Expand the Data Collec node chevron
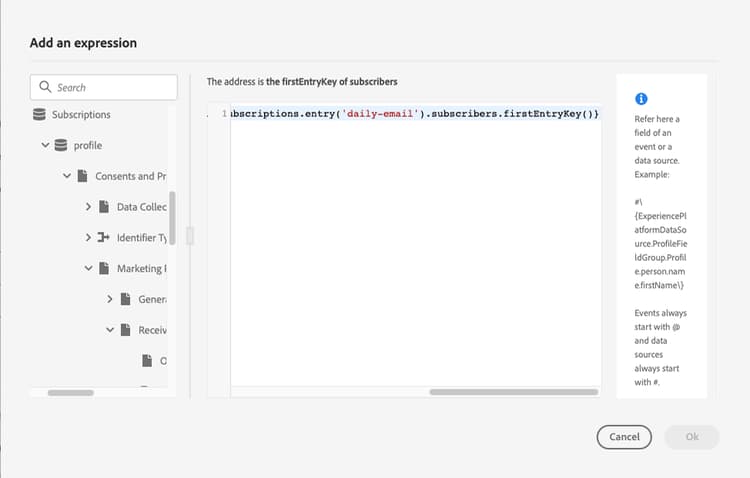This screenshot has width=750, height=478. (88, 207)
